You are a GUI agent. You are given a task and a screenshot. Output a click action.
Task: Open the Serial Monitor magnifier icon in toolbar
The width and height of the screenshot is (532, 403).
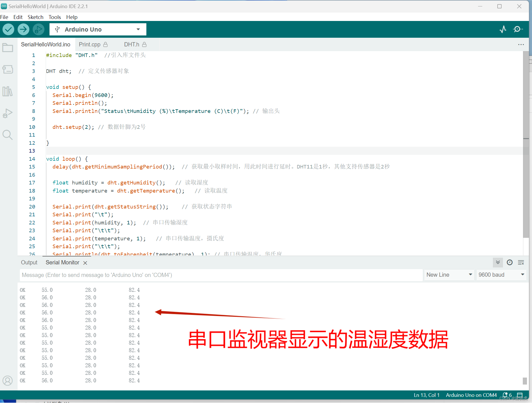tap(518, 29)
